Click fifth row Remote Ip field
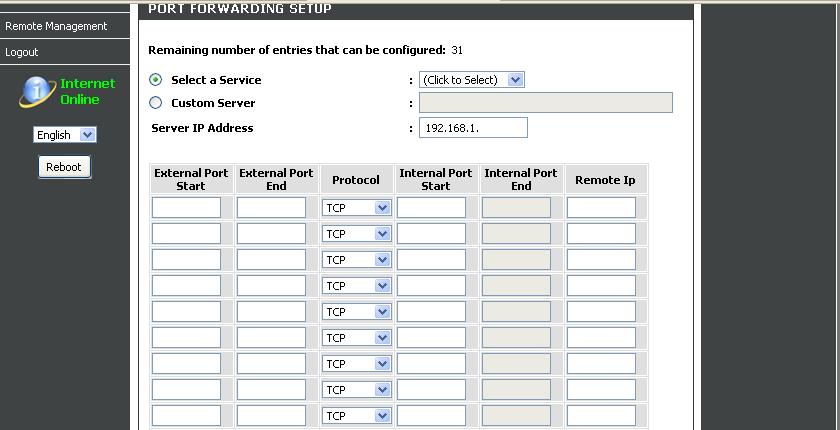Screen dimensions: 840x430 (x=602, y=312)
